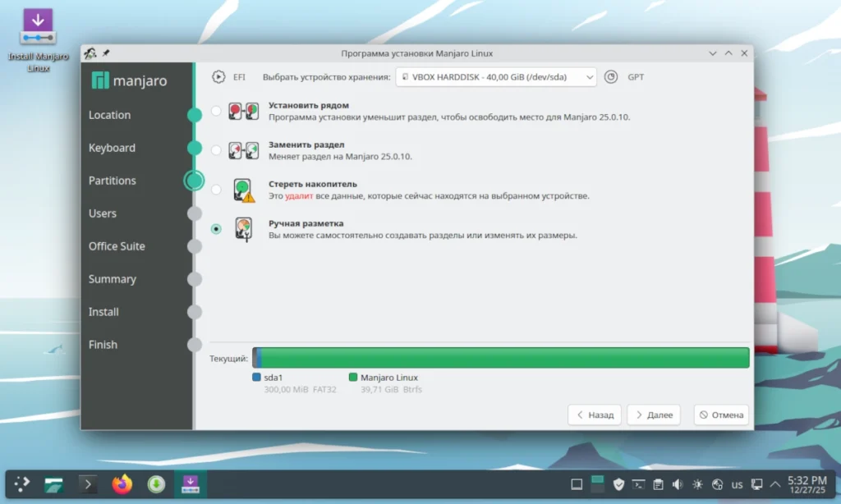Launch Firefox from the taskbar

coord(122,484)
